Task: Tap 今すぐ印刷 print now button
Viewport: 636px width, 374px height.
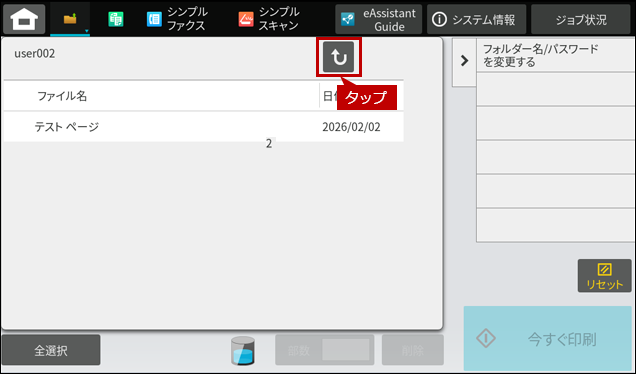Action: [x=548, y=338]
